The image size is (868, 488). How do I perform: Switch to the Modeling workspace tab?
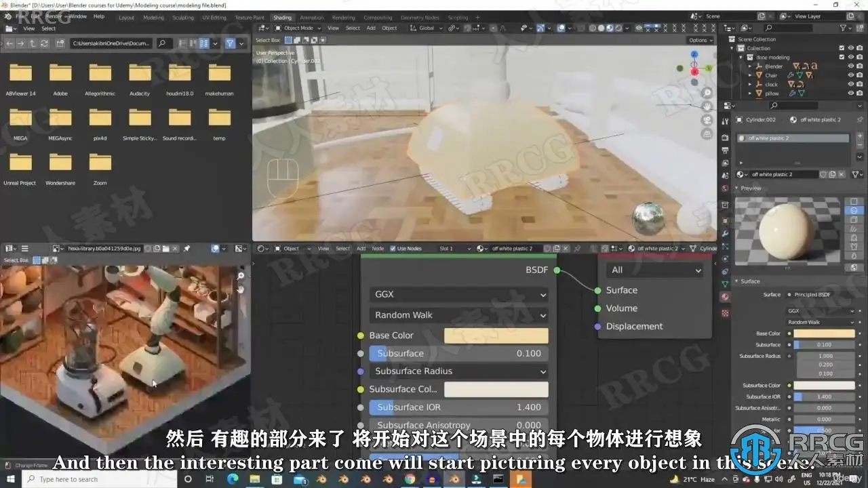[153, 18]
